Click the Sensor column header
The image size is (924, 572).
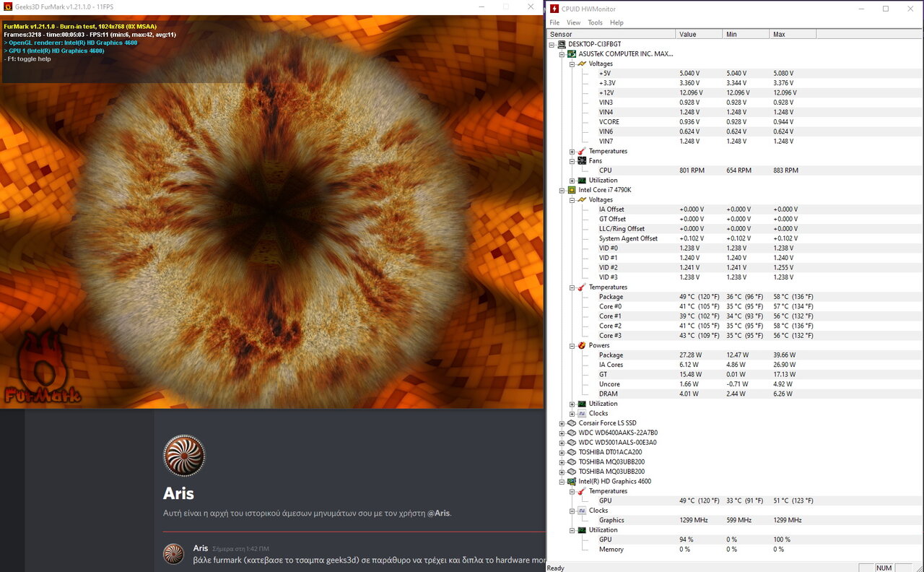pyautogui.click(x=611, y=34)
